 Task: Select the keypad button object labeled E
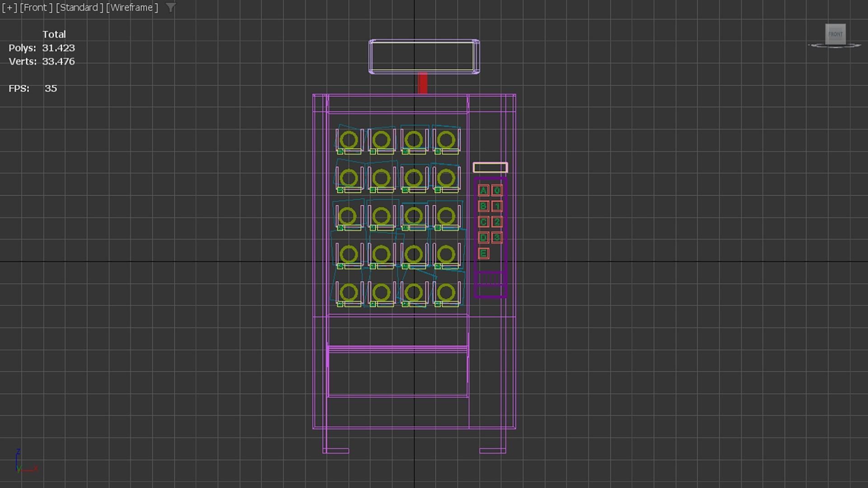click(x=483, y=253)
